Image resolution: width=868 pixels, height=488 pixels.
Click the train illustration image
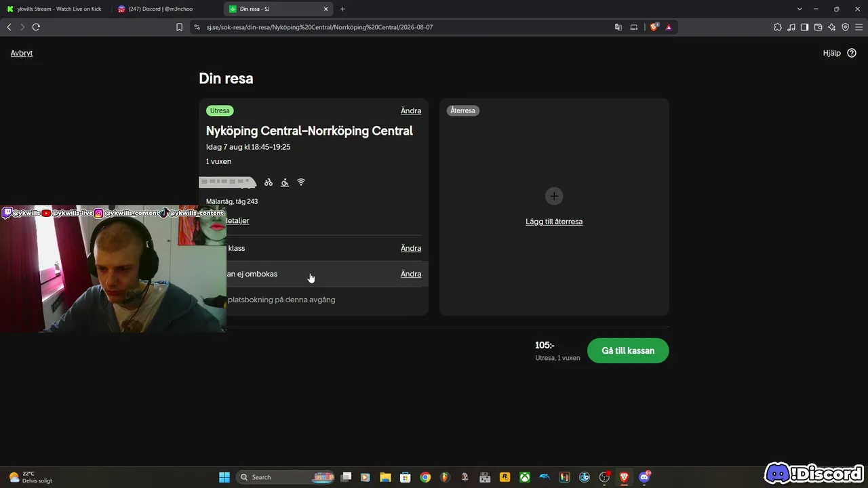pos(228,182)
